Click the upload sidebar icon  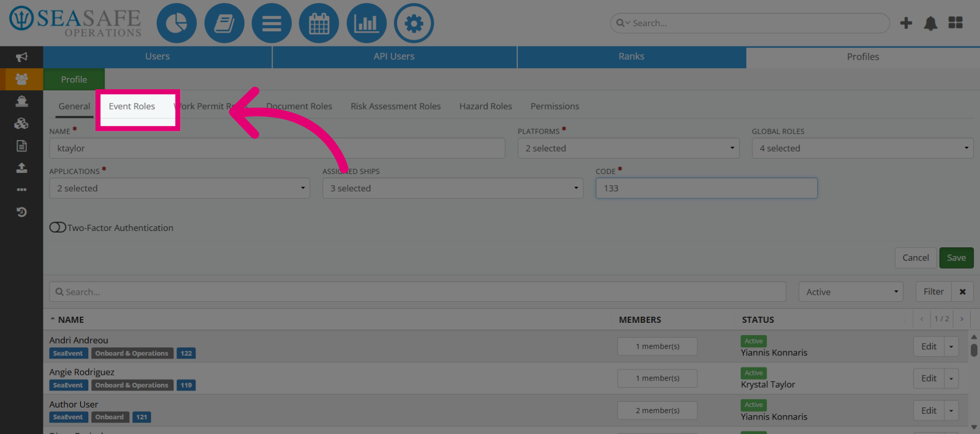pyautogui.click(x=21, y=168)
